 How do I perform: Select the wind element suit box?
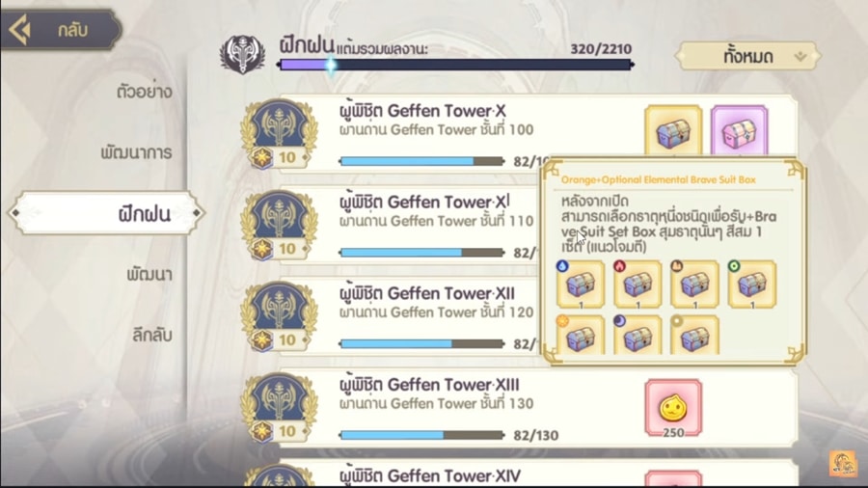click(x=751, y=285)
